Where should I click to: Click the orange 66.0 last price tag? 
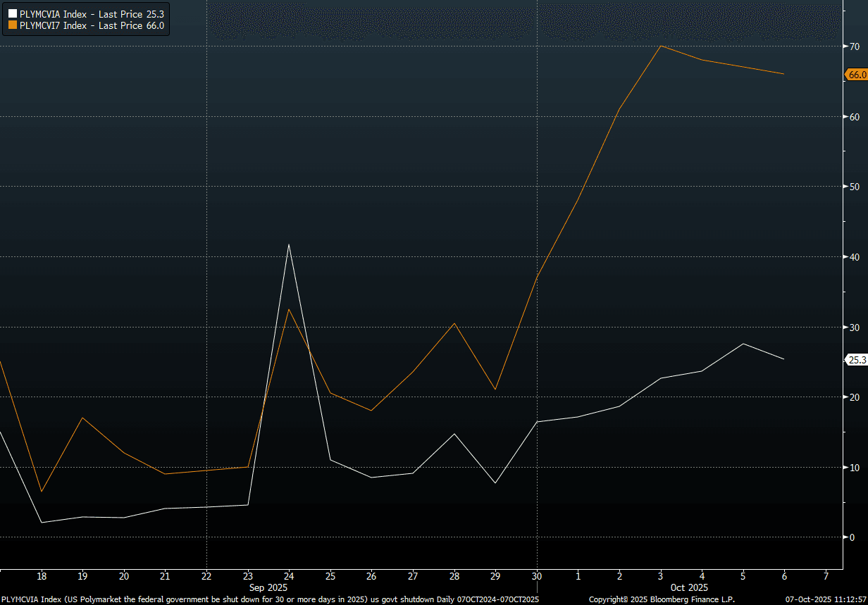pyautogui.click(x=856, y=75)
